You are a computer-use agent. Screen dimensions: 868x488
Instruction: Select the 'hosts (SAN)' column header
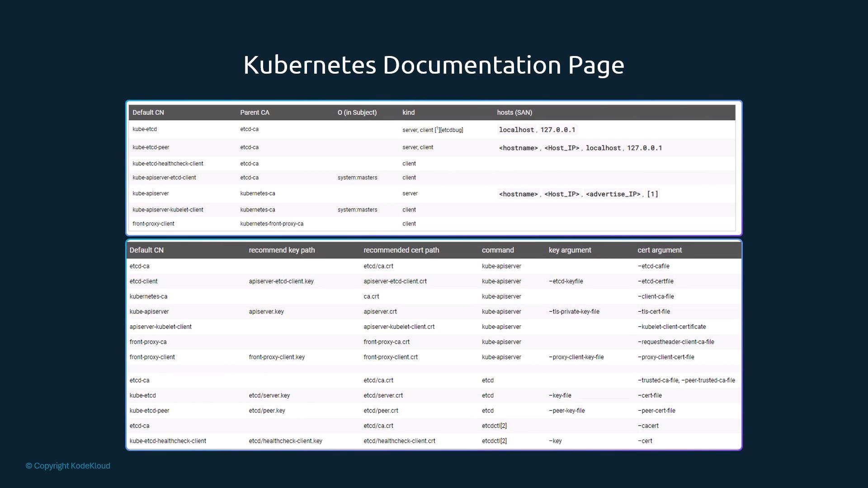514,113
